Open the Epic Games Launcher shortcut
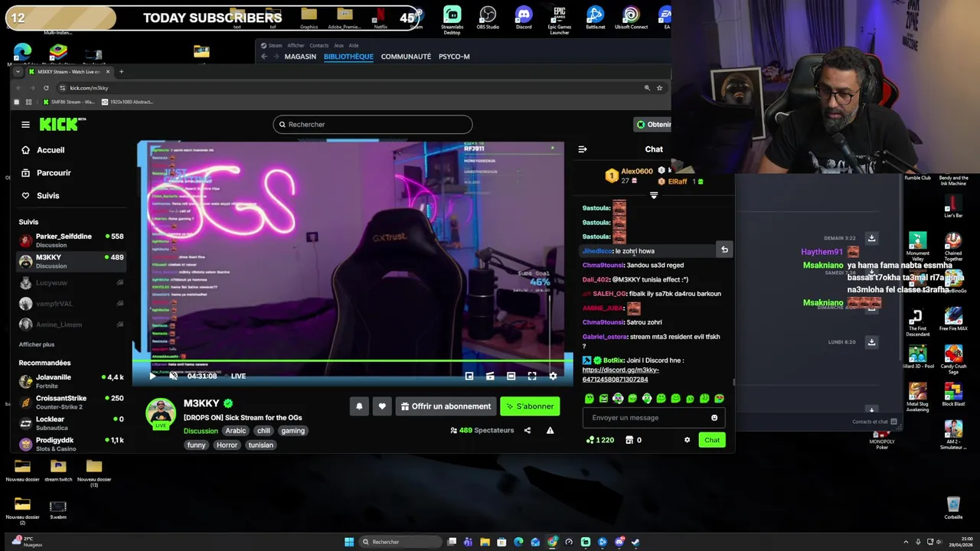The width and height of the screenshot is (980, 551). pos(560,20)
